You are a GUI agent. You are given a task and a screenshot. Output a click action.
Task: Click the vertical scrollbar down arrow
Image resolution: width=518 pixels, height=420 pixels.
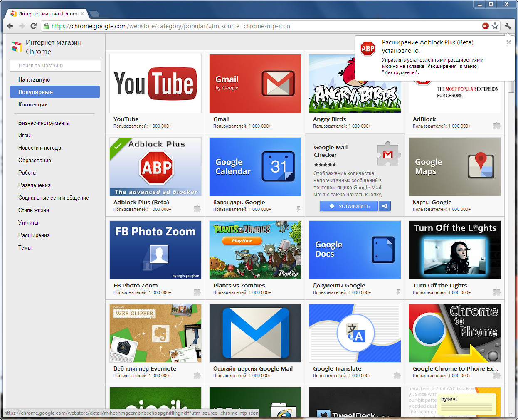click(x=511, y=413)
